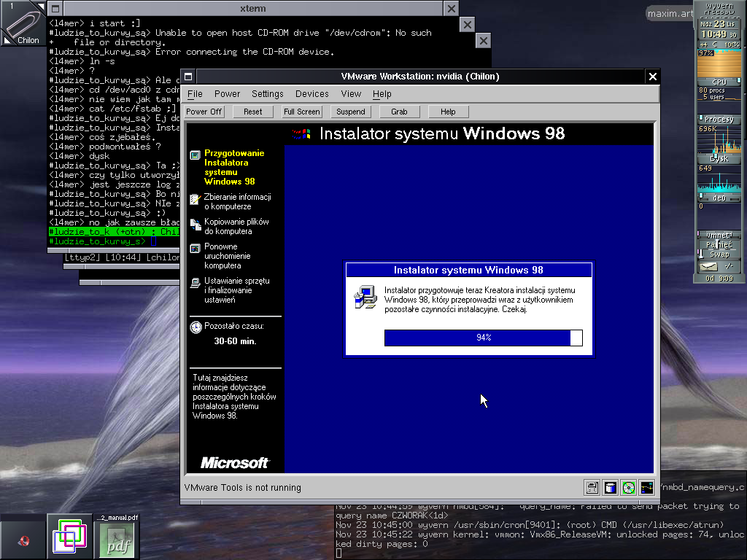Screen dimensions: 747x560
Task: Expand the Power menu
Action: (227, 94)
